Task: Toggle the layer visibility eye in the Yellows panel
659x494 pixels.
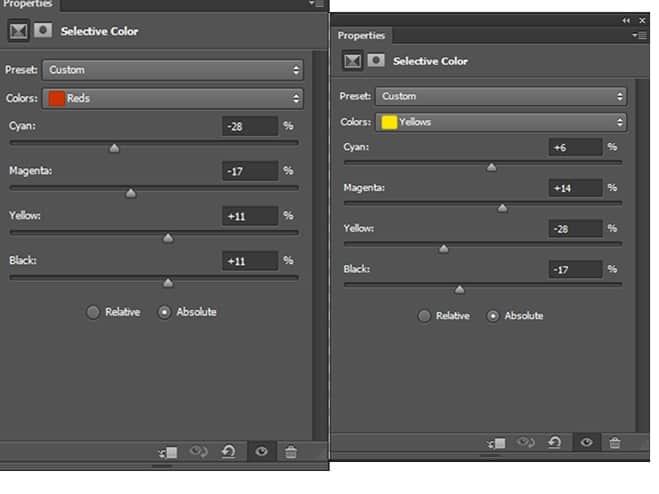Action: (x=586, y=442)
